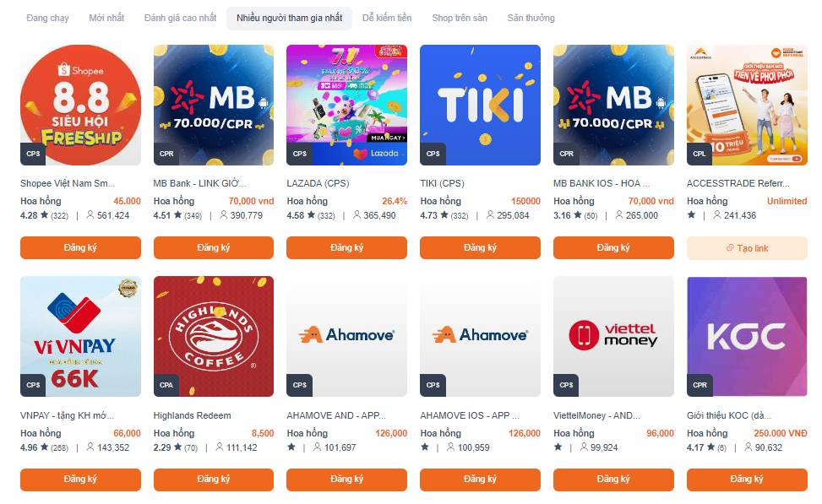Click the KOC purple campaign image
This screenshot has width=822, height=504.
[747, 336]
